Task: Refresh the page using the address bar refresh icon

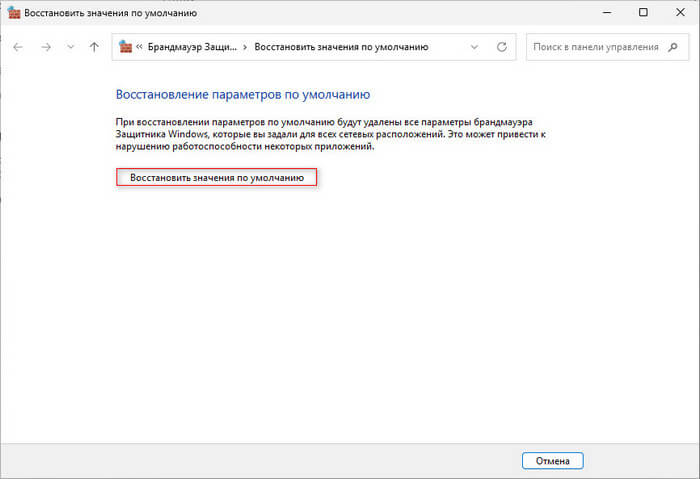Action: (501, 47)
